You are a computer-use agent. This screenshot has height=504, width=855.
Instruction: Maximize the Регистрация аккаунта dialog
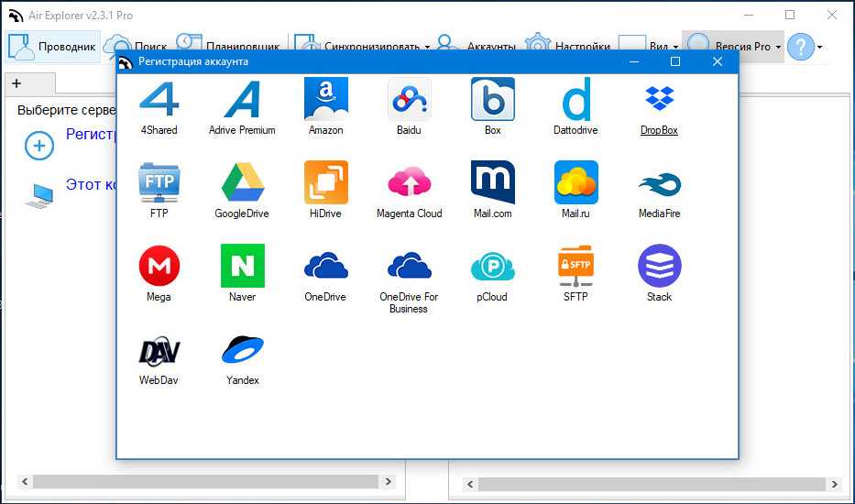[x=675, y=61]
